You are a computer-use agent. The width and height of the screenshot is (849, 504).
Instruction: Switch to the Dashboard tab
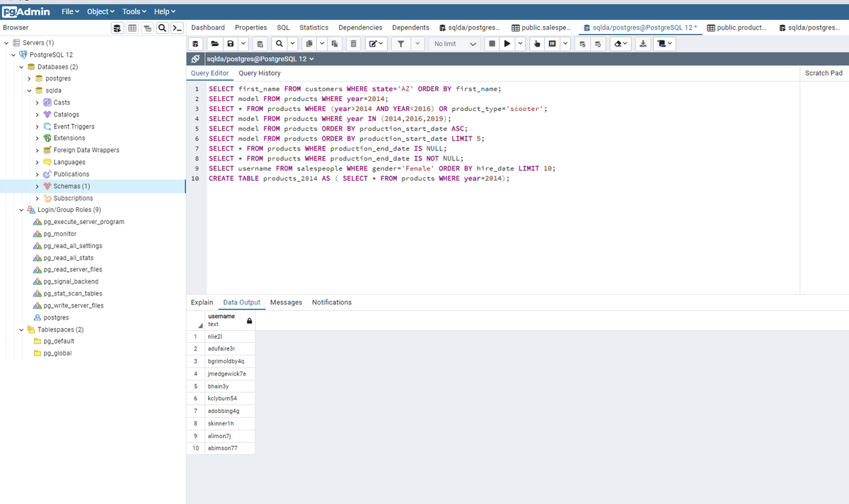208,28
